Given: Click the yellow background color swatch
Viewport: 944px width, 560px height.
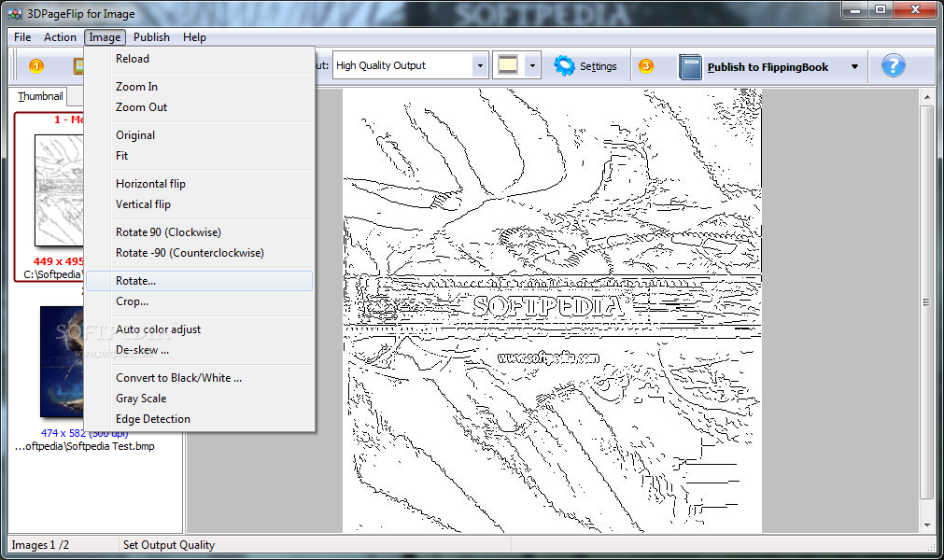Looking at the screenshot, I should (x=508, y=65).
